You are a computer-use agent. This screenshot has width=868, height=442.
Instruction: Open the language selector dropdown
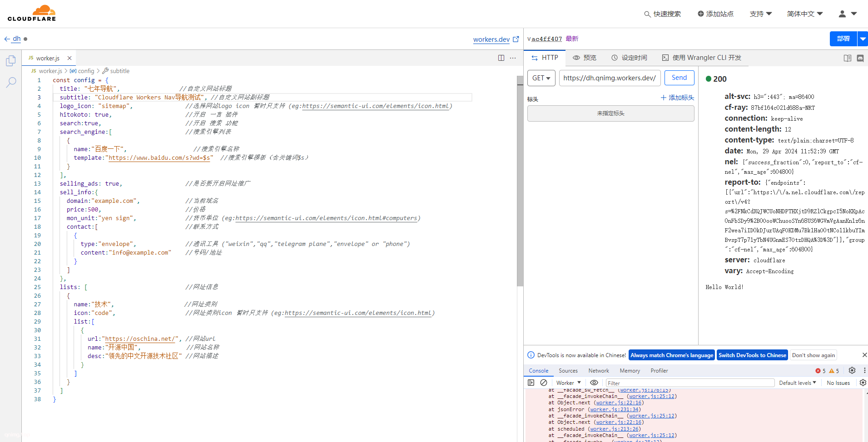pos(805,14)
